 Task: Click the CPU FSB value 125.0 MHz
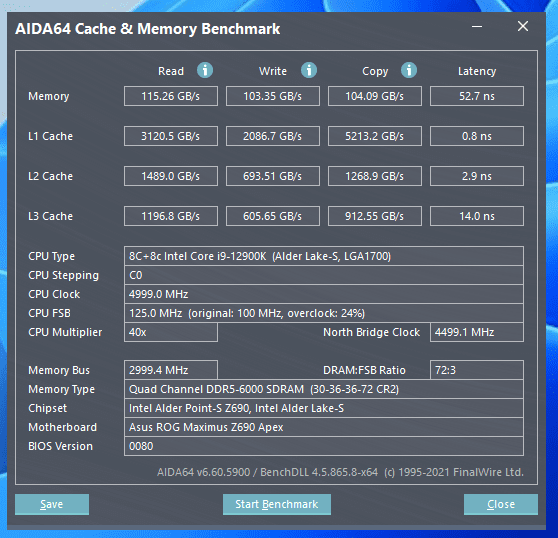tap(324, 313)
